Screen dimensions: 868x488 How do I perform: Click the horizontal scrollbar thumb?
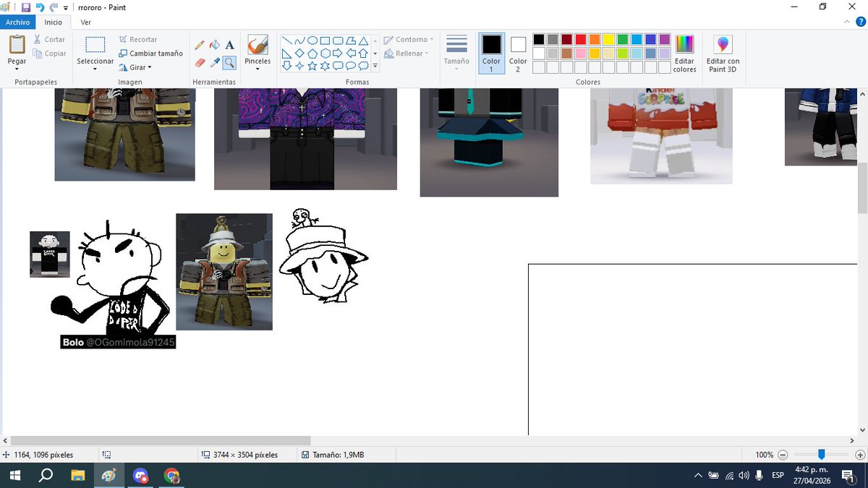tap(161, 440)
